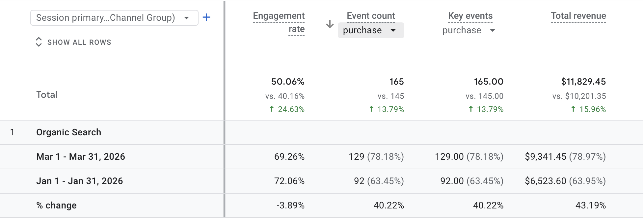
Task: Click the Jan 1 - Jan 31, 2026 row label
Action: pos(79,181)
